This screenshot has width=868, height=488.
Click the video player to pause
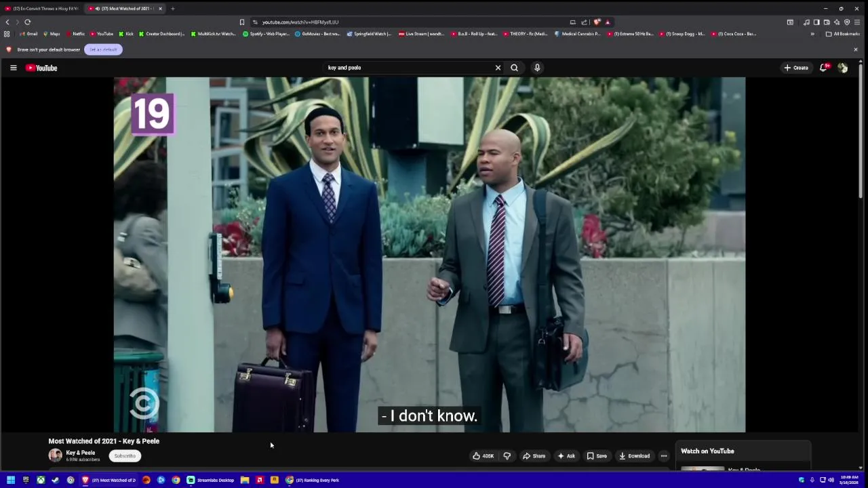(429, 254)
